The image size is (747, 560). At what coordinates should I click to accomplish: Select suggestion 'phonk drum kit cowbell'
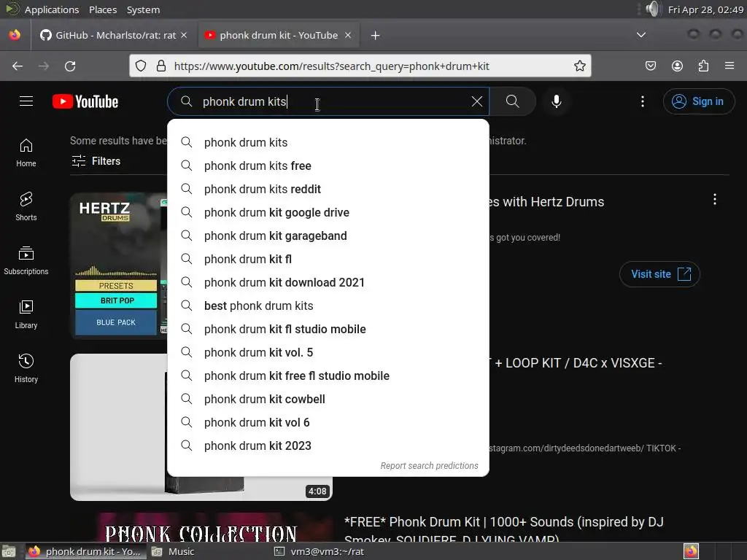(328, 399)
